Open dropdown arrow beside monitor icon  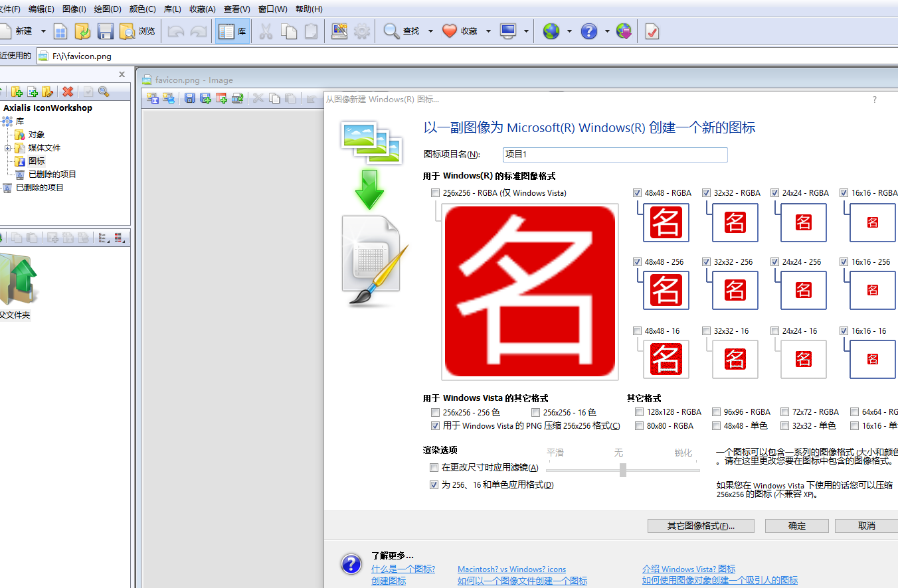point(526,31)
